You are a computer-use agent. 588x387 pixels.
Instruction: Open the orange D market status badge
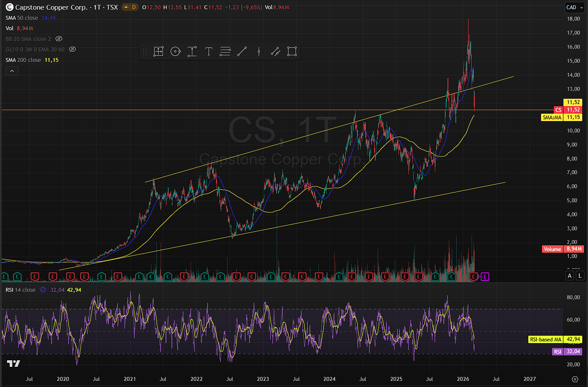pyautogui.click(x=129, y=7)
